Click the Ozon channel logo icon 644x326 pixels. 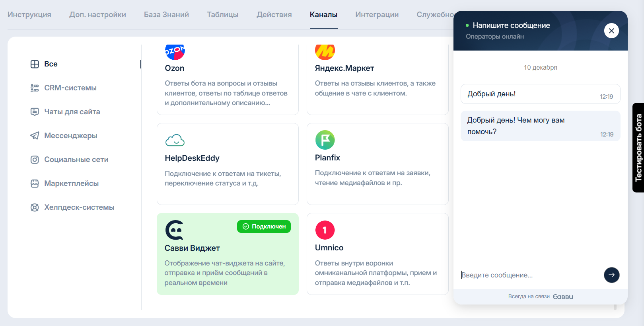tap(175, 51)
